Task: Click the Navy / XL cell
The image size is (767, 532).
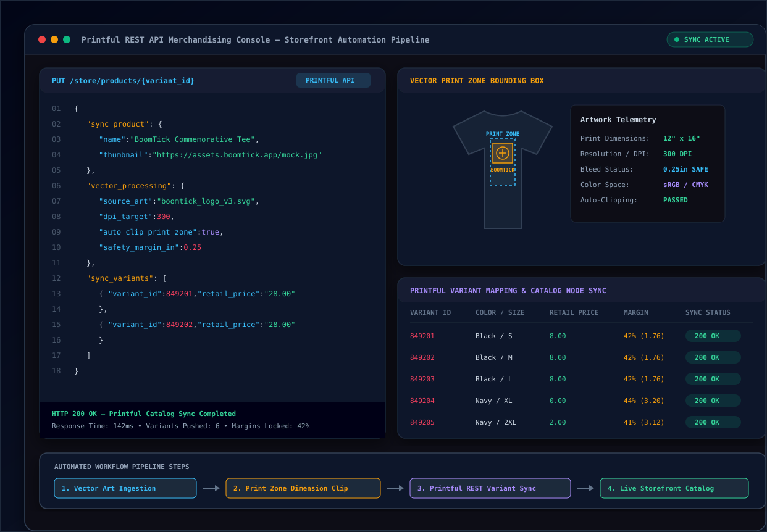Action: tap(494, 401)
